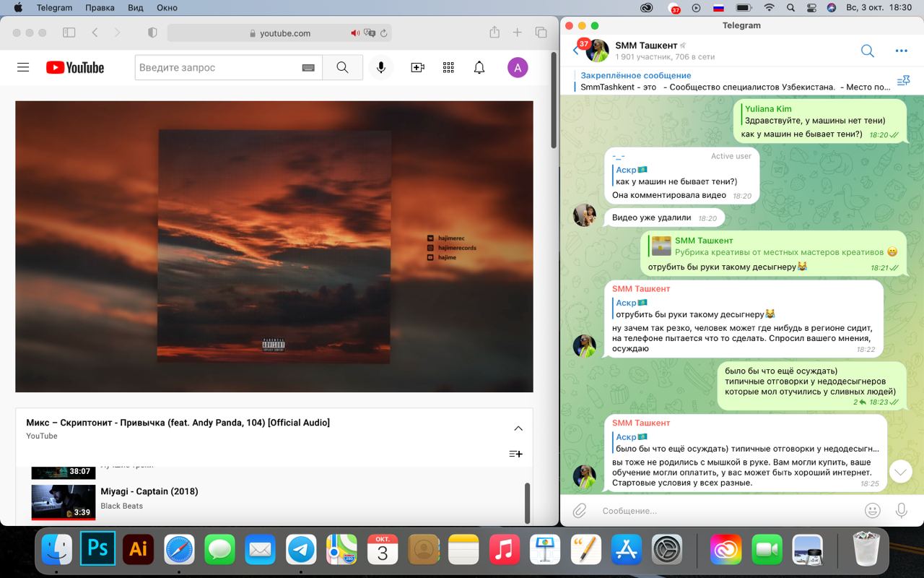This screenshot has width=924, height=578.
Task: Open Telegram chat three-dots menu
Action: 901,51
